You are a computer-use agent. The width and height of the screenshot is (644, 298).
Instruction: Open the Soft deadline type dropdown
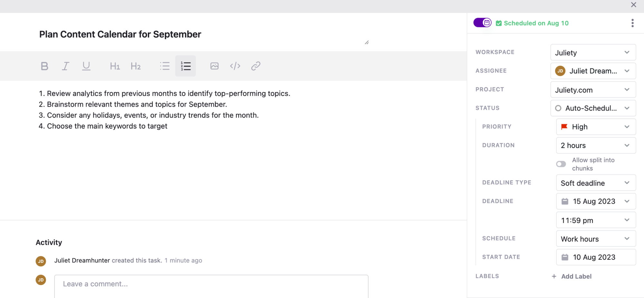[596, 183]
